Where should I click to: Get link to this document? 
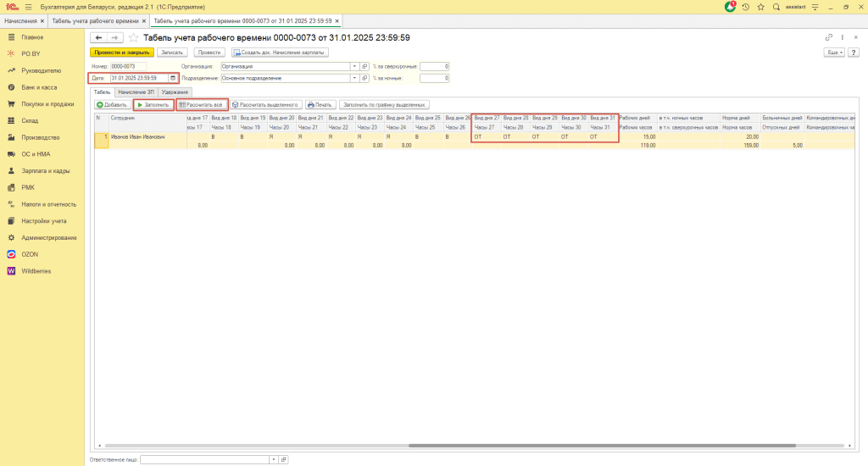click(x=829, y=37)
